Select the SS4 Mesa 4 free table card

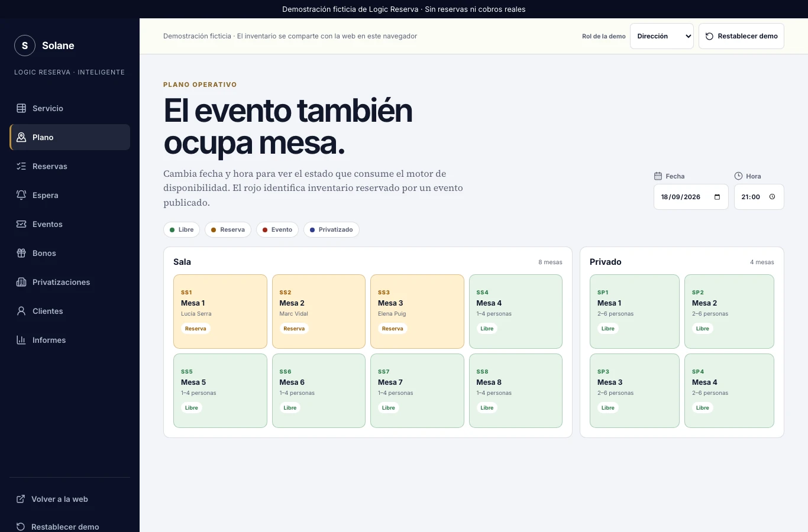point(516,312)
